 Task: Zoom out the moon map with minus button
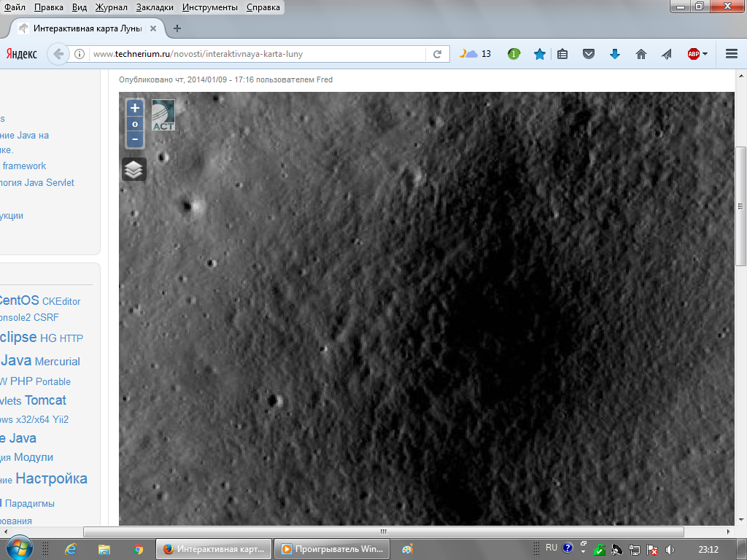tap(135, 139)
